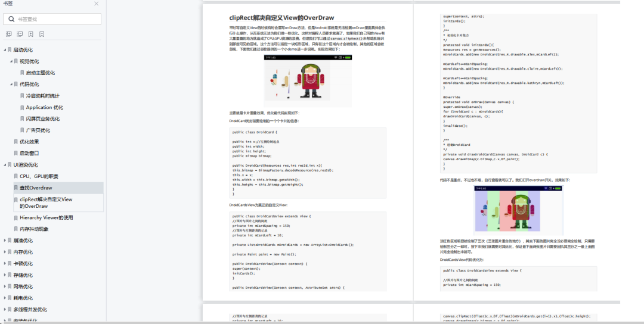The width and height of the screenshot is (644, 324).
Task: Delete bookmark using the bookmark-minus icon
Action: [42, 34]
